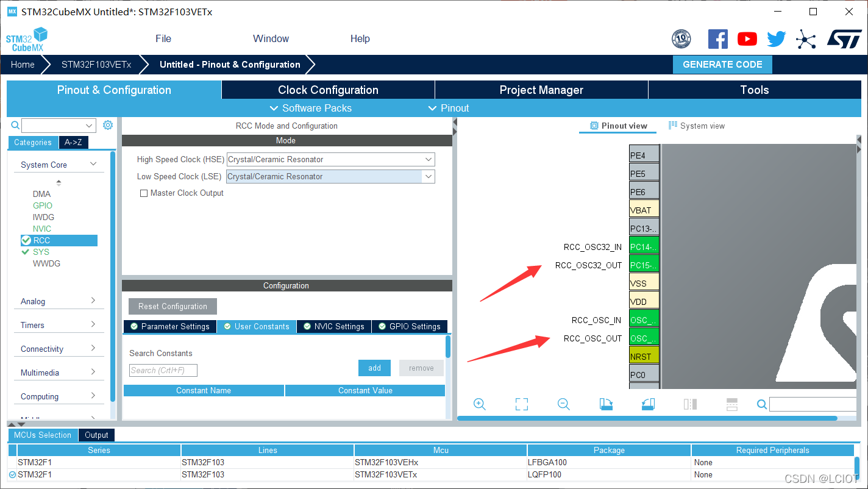Open the ST community network icon
Viewport: 868px width, 489px height.
coord(805,40)
